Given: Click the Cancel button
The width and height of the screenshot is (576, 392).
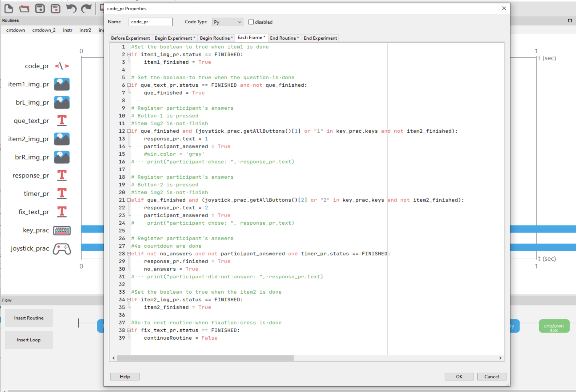Looking at the screenshot, I should point(491,377).
